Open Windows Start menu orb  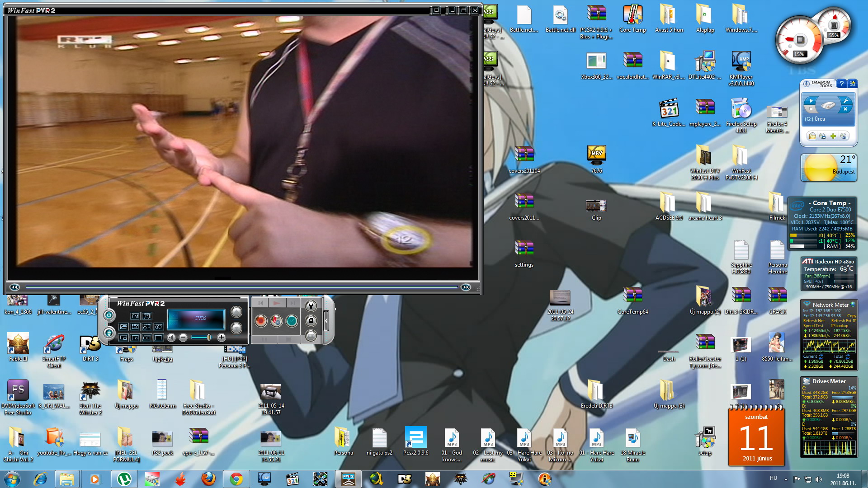[12, 479]
